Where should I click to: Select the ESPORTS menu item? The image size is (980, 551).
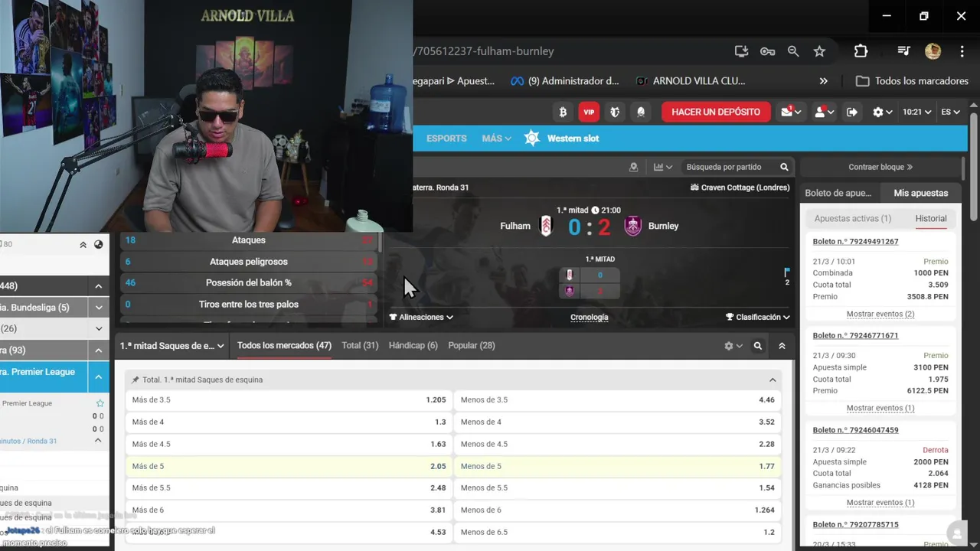[446, 139]
